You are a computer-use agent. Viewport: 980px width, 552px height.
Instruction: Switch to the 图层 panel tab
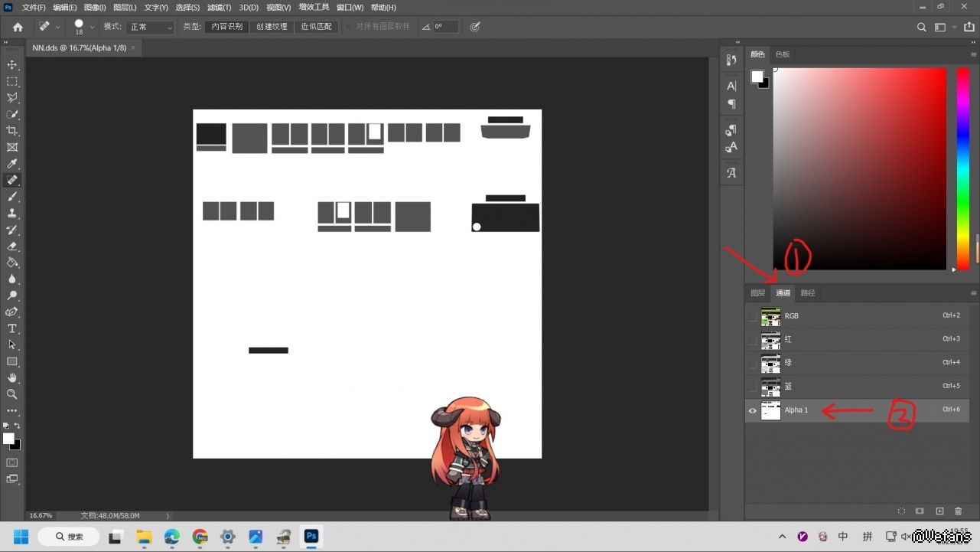pos(757,293)
